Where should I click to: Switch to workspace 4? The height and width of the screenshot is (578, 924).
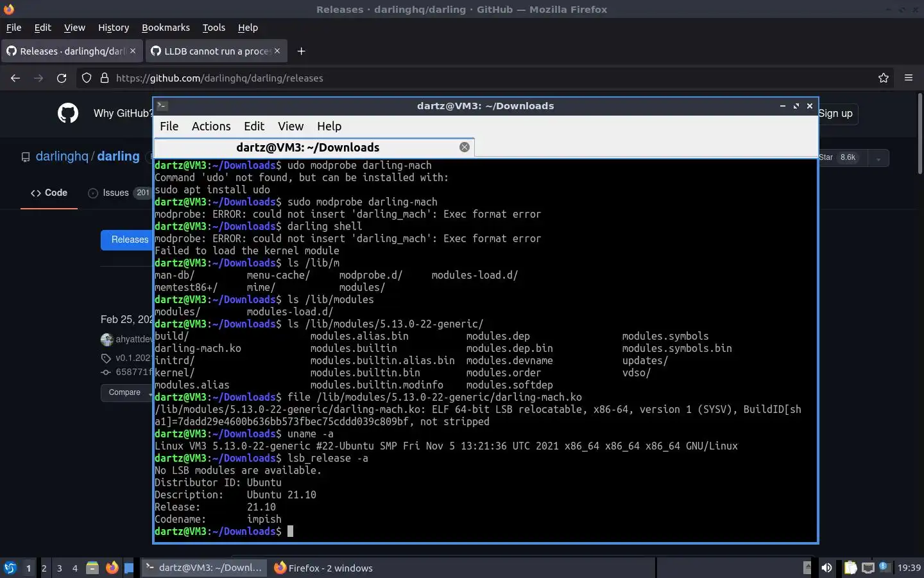click(75, 568)
